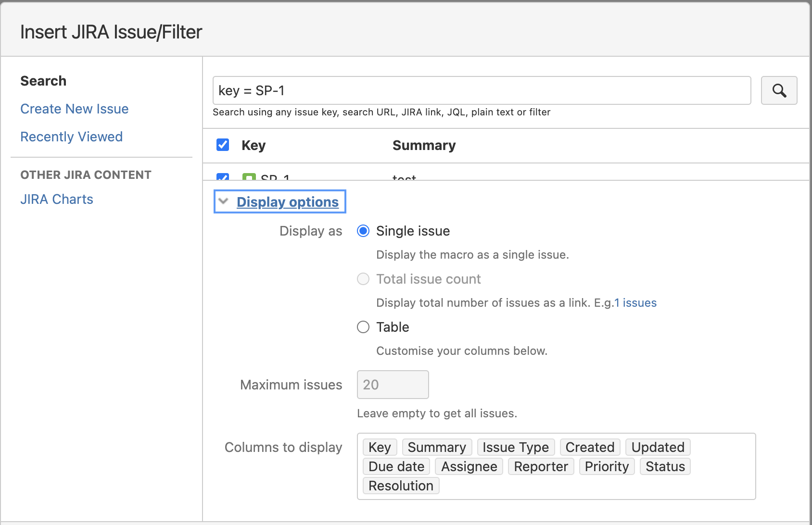Viewport: 812px width, 525px height.
Task: Select the Single issue radio button
Action: tap(363, 231)
